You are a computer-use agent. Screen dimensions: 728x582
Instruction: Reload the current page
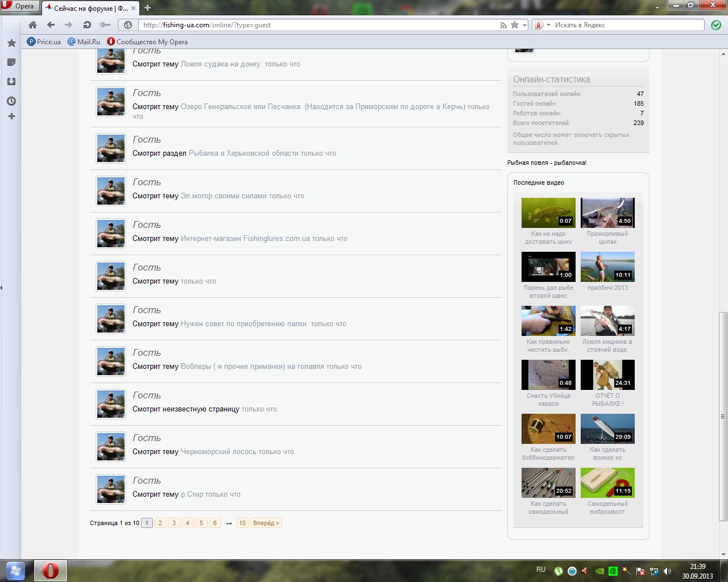pyautogui.click(x=87, y=25)
